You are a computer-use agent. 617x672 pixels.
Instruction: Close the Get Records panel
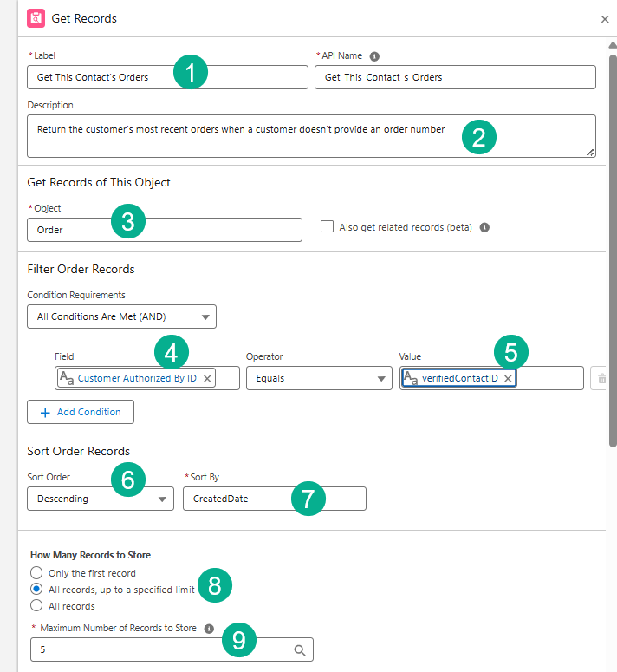pos(605,19)
